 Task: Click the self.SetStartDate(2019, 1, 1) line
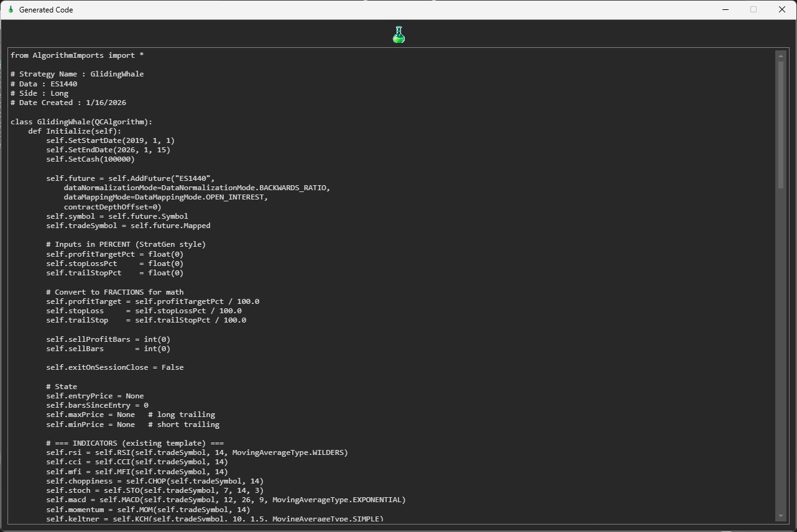point(111,140)
